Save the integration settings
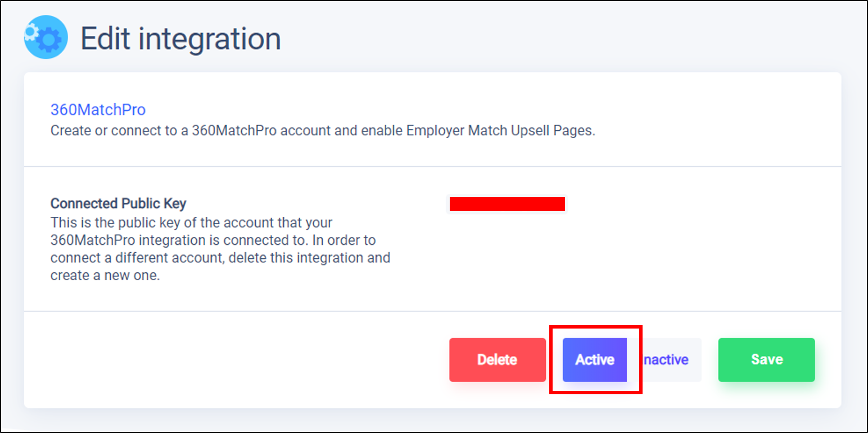The image size is (868, 433). click(x=767, y=360)
